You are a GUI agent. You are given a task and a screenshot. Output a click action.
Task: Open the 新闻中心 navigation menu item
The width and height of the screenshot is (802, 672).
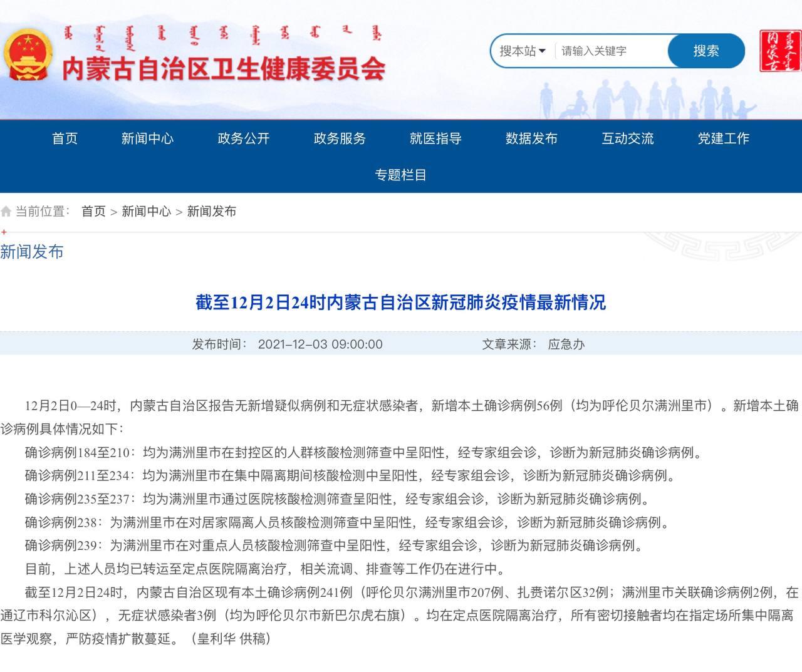(147, 138)
